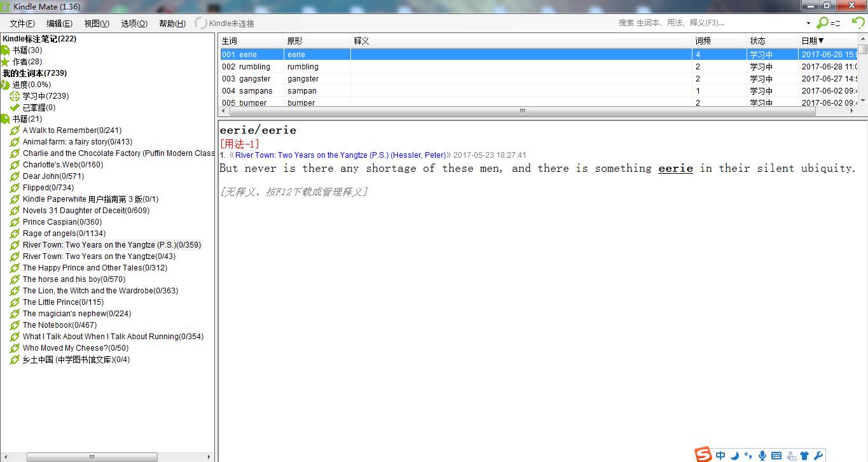
Task: Open the search box dropdown arrow
Action: click(808, 24)
